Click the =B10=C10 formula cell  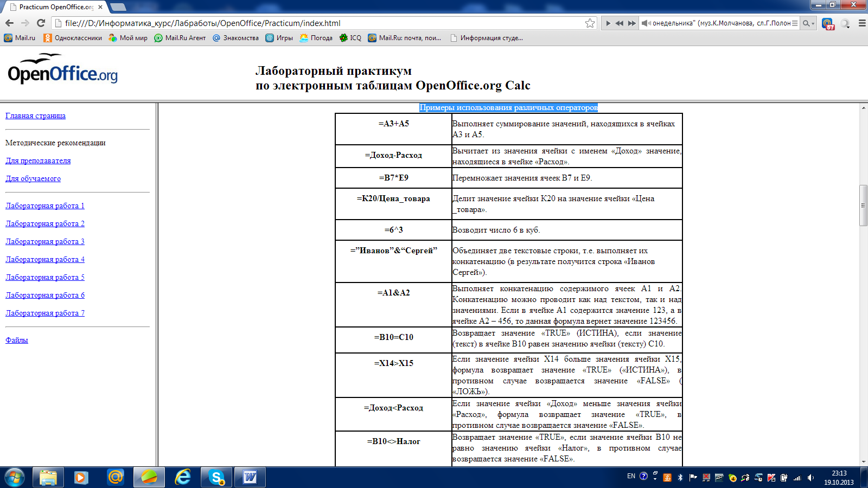pyautogui.click(x=393, y=339)
